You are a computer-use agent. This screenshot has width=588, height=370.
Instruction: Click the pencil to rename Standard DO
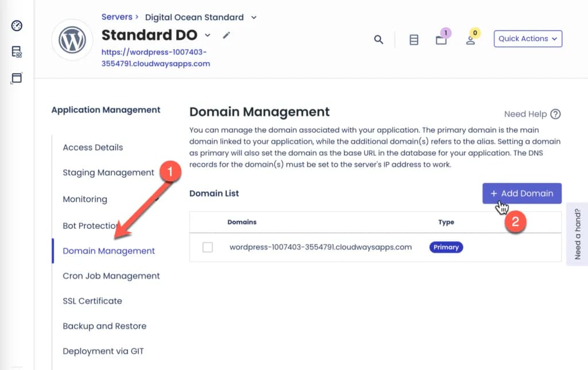[x=226, y=35]
